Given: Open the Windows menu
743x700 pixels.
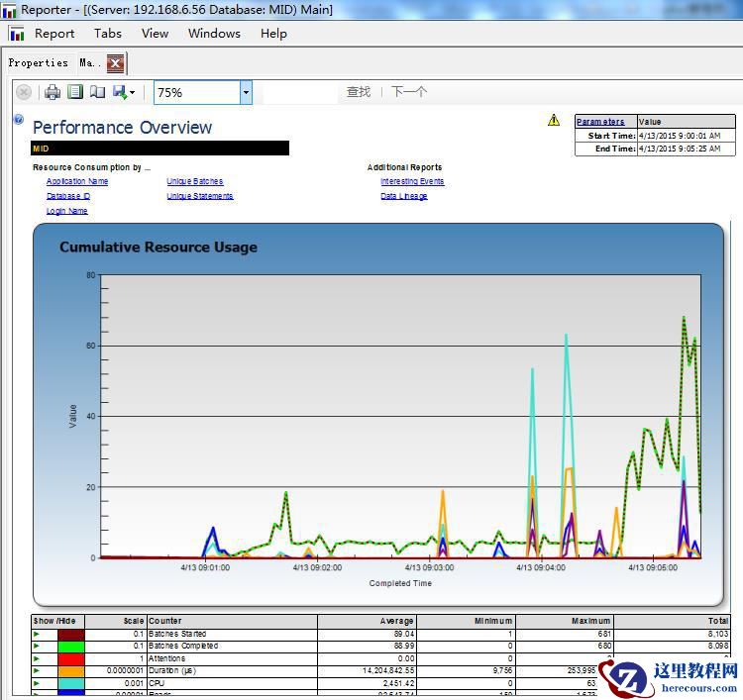Looking at the screenshot, I should point(214,33).
